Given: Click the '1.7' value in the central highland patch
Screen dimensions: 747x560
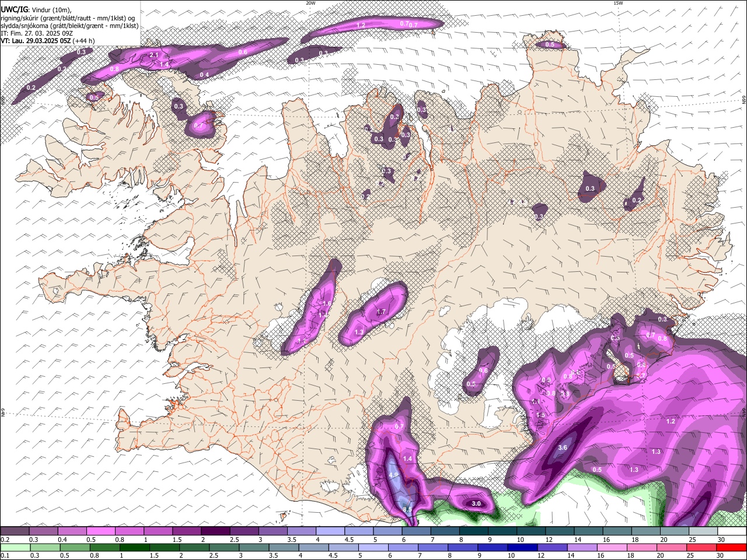Looking at the screenshot, I should click(x=381, y=312).
